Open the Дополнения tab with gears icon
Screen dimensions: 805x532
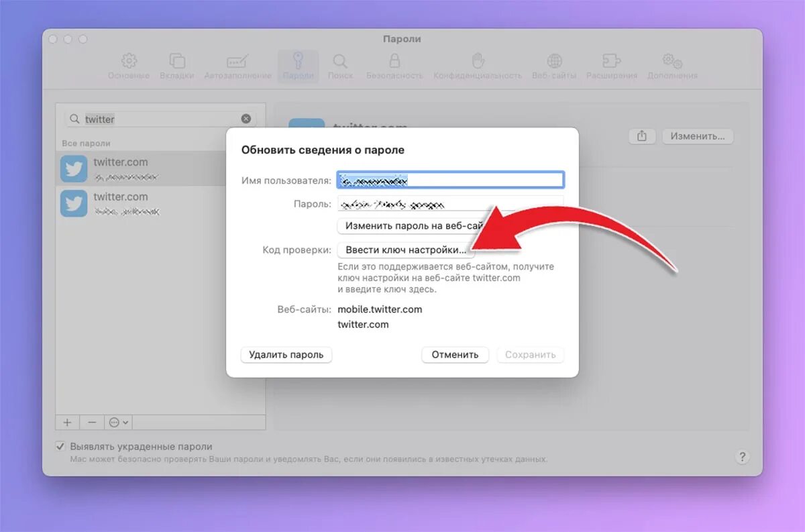pyautogui.click(x=672, y=66)
